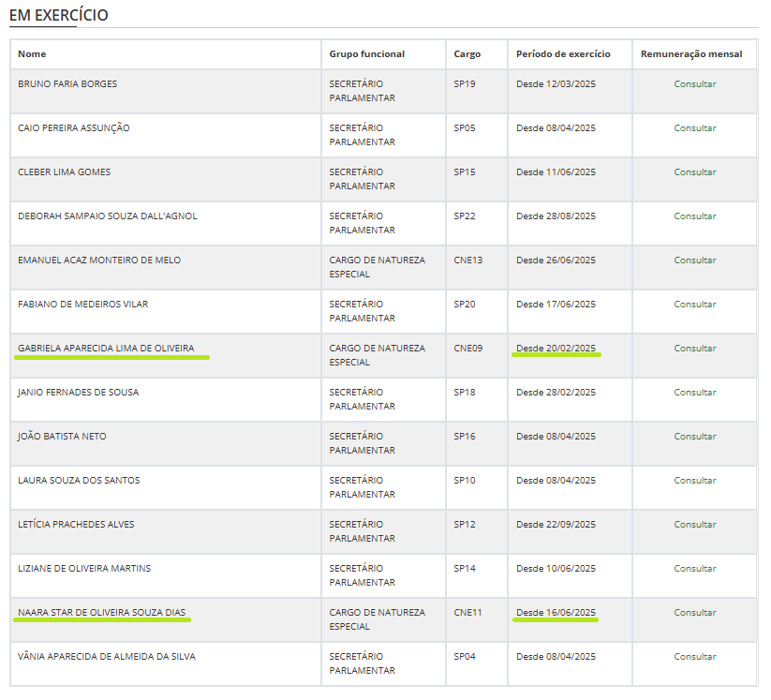771x700 pixels.
Task: Open Consultar for Fabiano de Medeiros Vilar
Action: pyautogui.click(x=694, y=305)
